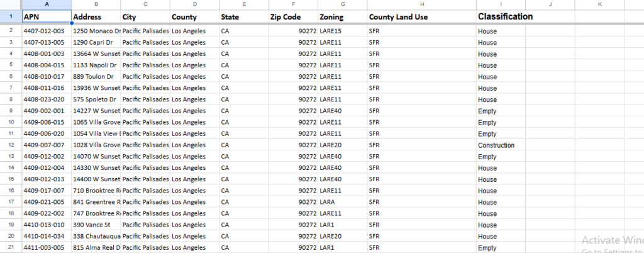This screenshot has height=253, width=644.
Task: Select the LARE15 zoning cell
Action: pyautogui.click(x=343, y=31)
